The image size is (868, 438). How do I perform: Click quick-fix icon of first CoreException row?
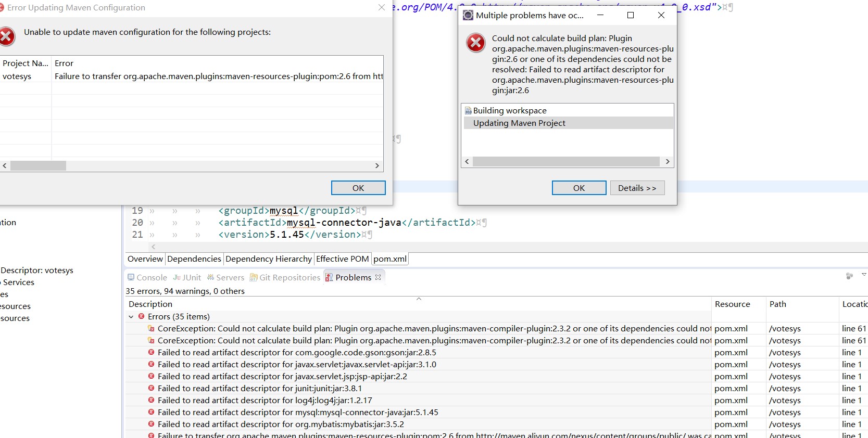tap(151, 328)
